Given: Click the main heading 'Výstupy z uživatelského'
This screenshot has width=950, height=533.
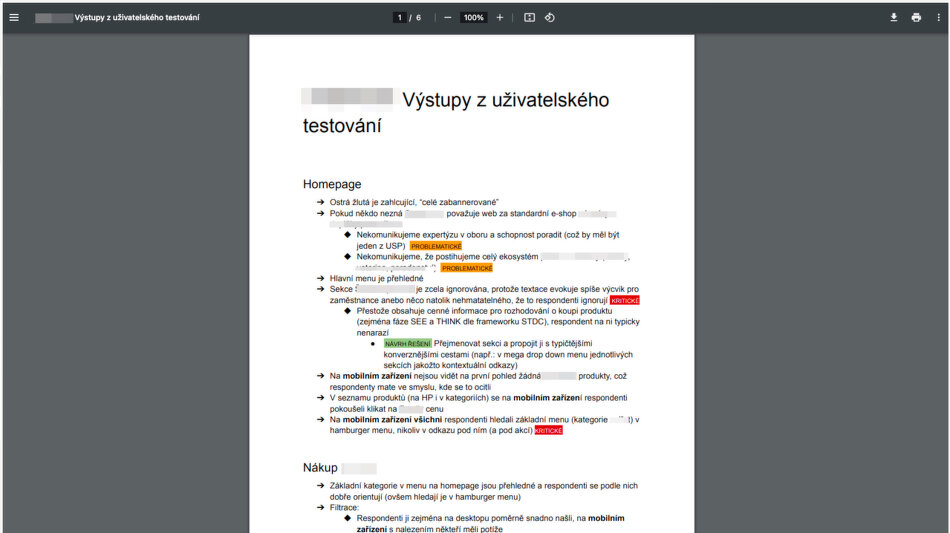Looking at the screenshot, I should click(x=506, y=100).
